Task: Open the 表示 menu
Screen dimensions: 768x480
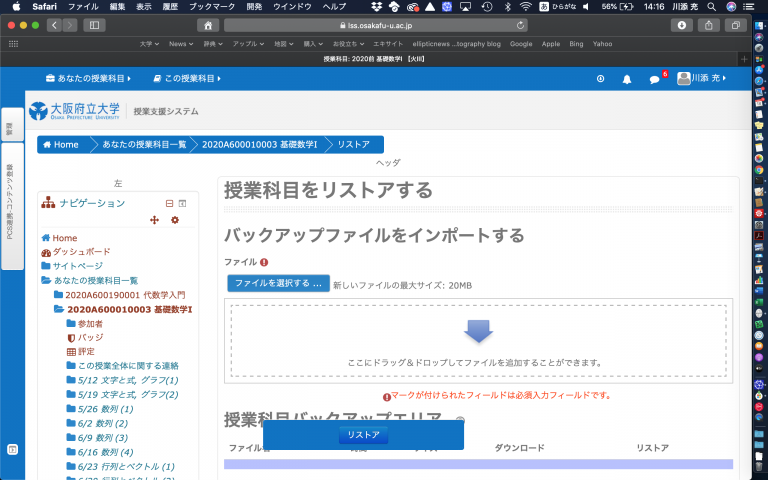Action: (144, 7)
